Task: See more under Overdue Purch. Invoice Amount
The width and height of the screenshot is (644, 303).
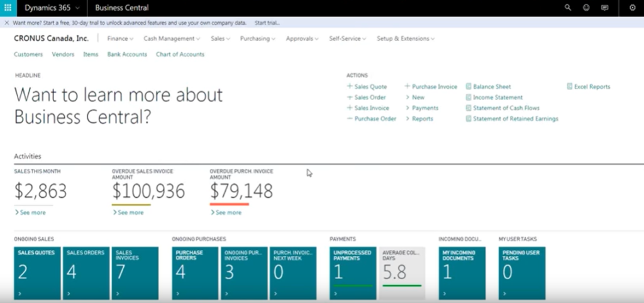Action: point(226,212)
